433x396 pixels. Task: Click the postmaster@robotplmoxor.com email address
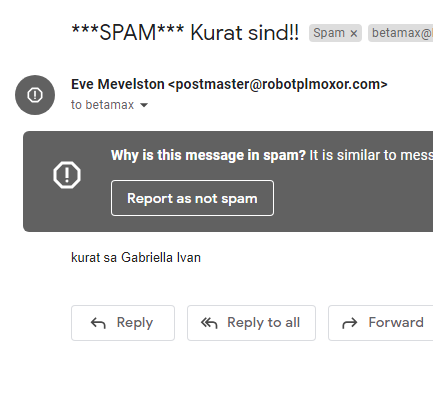(278, 84)
